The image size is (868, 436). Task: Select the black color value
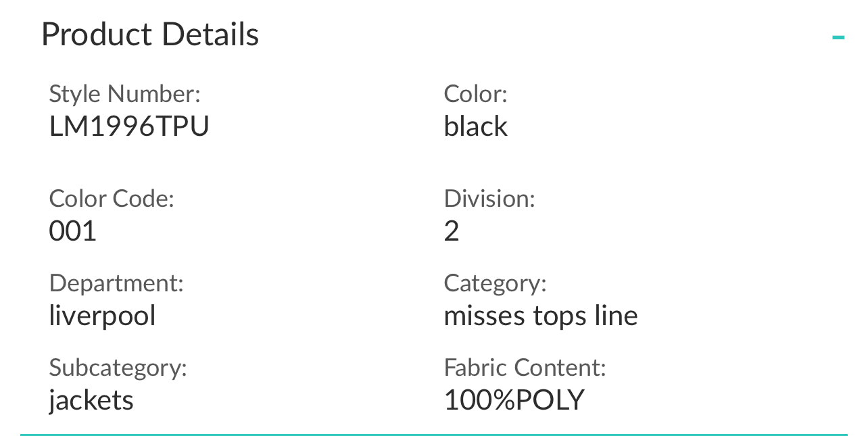475,127
